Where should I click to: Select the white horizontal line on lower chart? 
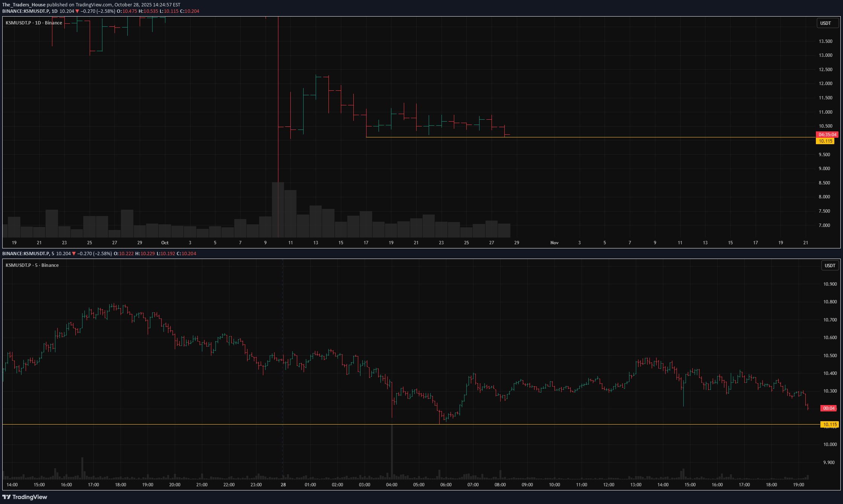[226, 425]
